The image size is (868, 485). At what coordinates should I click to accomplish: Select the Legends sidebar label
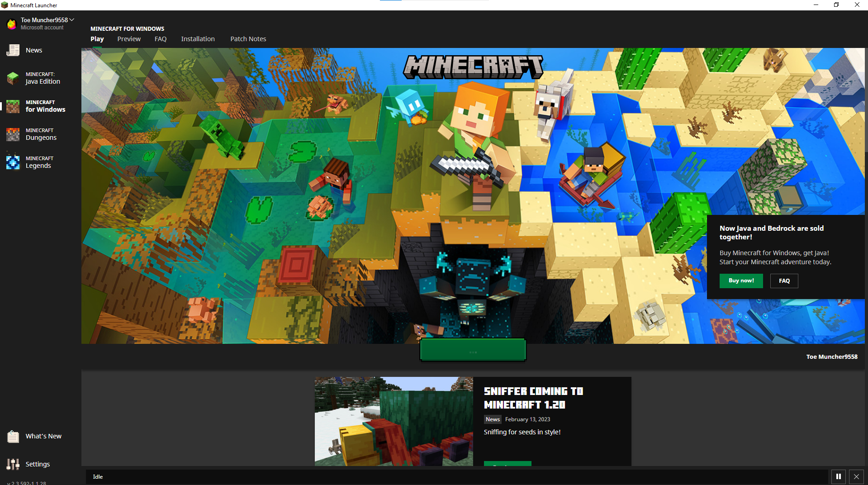click(38, 166)
